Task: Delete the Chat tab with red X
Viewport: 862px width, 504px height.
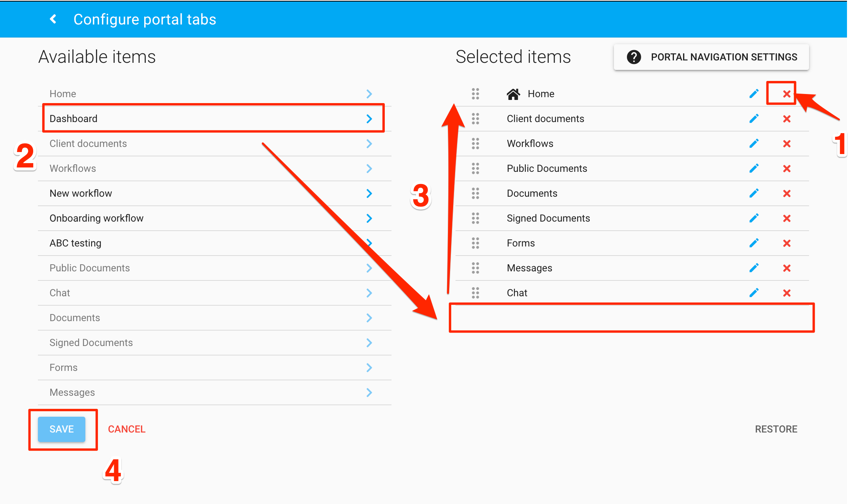Action: [787, 293]
